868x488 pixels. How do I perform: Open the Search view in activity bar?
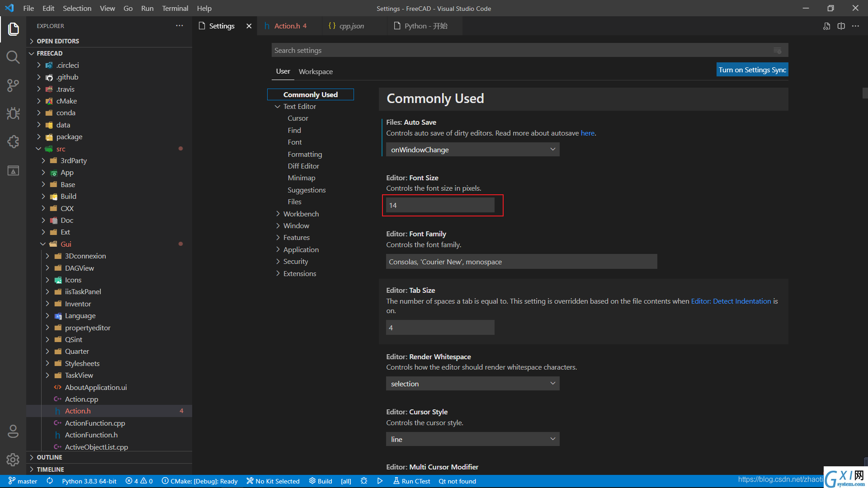tap(13, 57)
